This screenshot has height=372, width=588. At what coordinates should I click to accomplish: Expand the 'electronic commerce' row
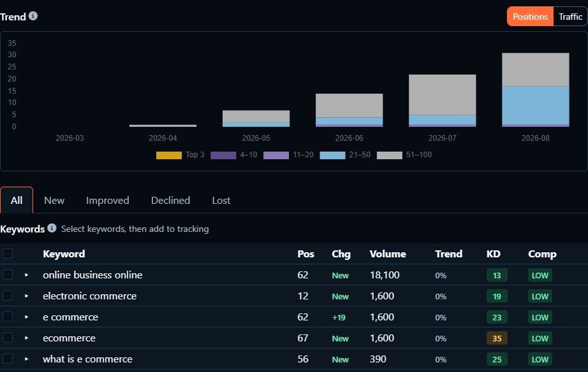26,296
